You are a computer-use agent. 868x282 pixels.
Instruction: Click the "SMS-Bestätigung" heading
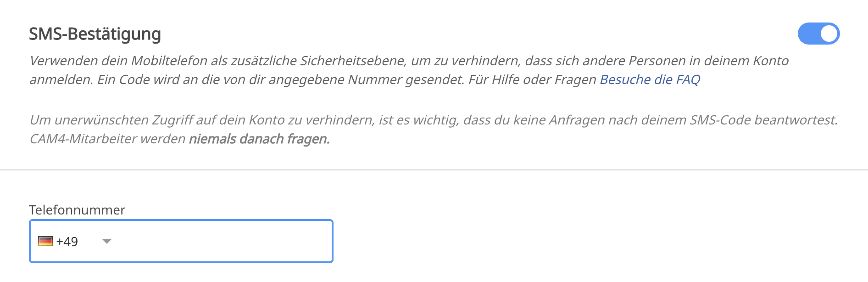95,34
